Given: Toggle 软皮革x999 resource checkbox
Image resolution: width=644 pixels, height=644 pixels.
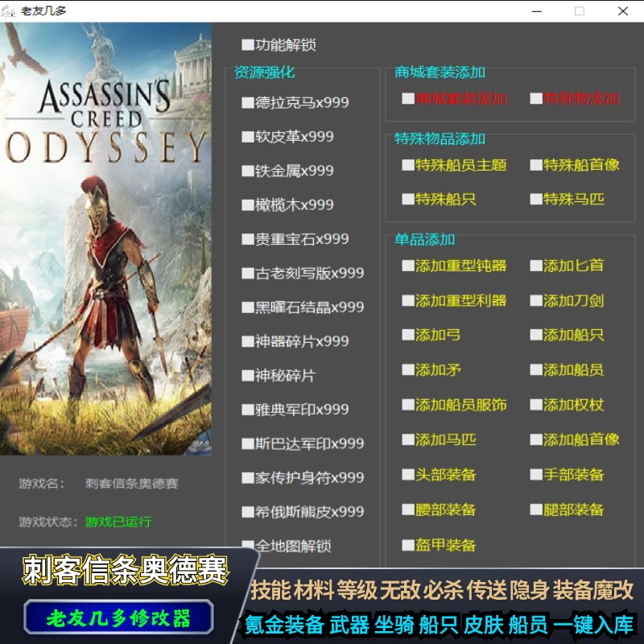Looking at the screenshot, I should pyautogui.click(x=248, y=137).
